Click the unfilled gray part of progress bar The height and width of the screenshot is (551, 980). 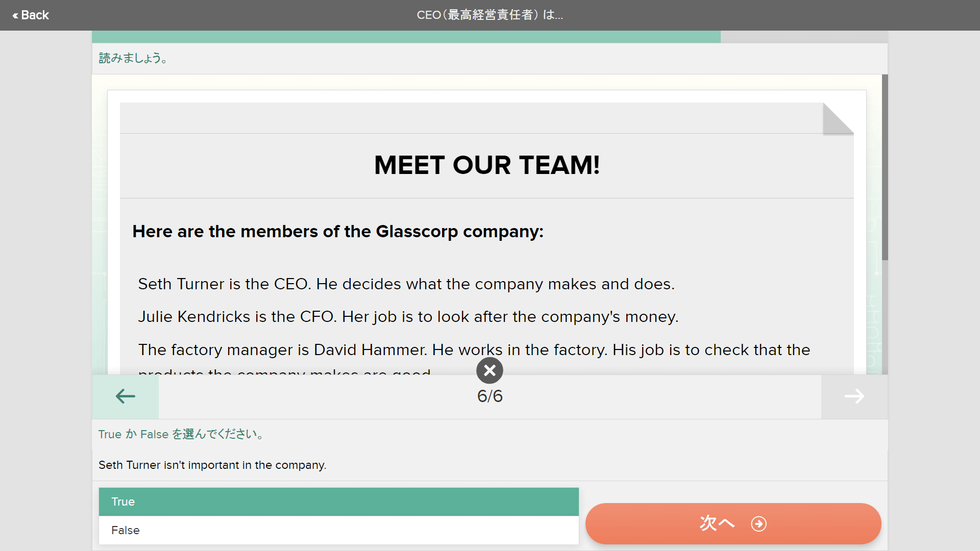click(804, 37)
